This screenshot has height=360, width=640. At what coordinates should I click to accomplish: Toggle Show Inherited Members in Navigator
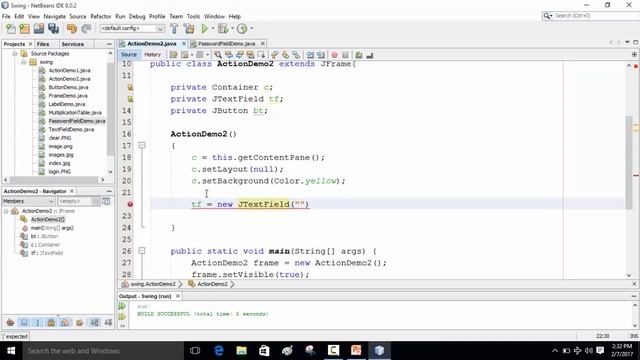click(10, 323)
